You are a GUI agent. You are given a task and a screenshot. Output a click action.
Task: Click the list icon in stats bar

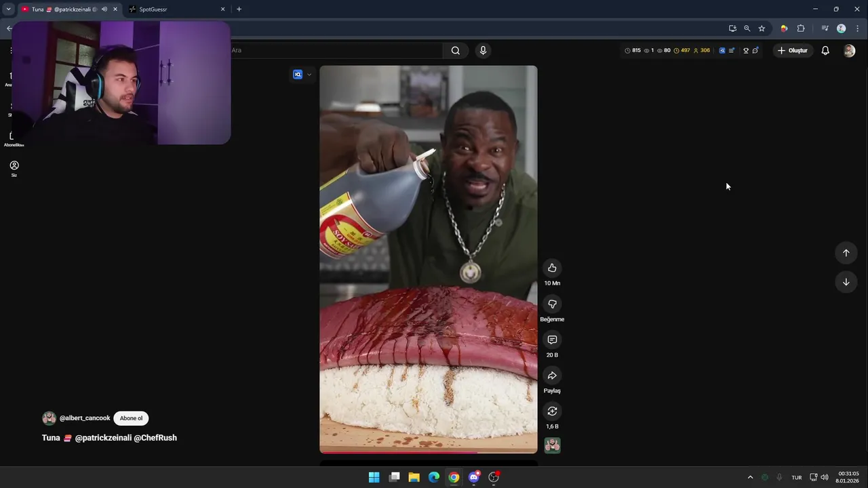tap(732, 51)
